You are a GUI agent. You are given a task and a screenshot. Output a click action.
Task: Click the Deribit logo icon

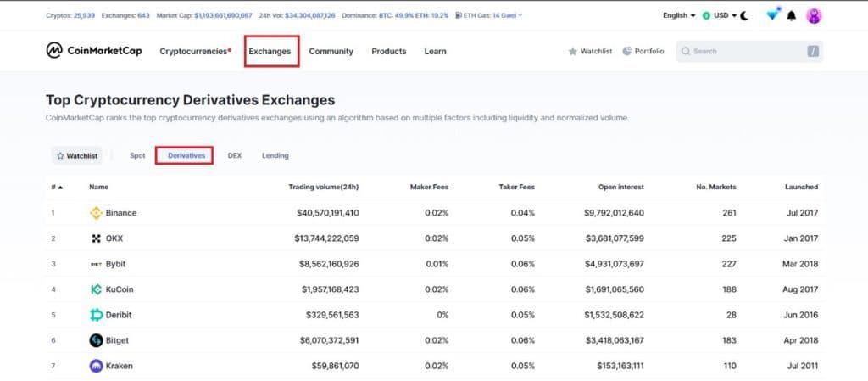click(97, 315)
